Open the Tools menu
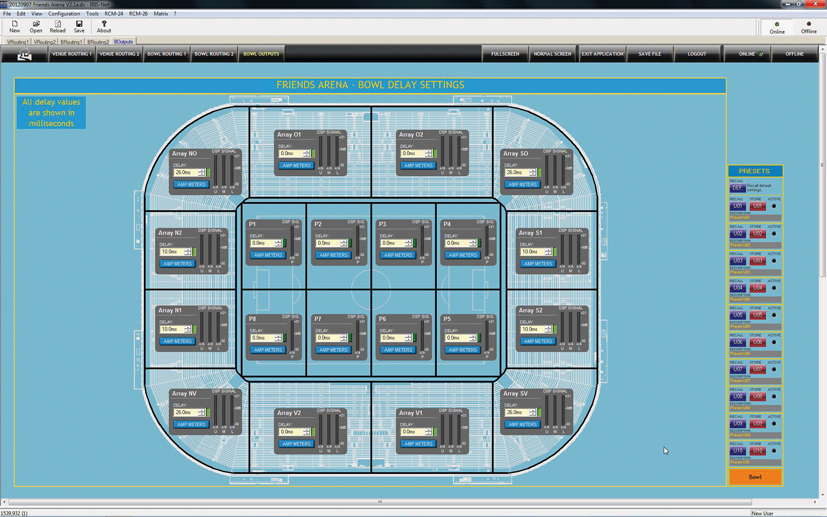 click(x=92, y=14)
